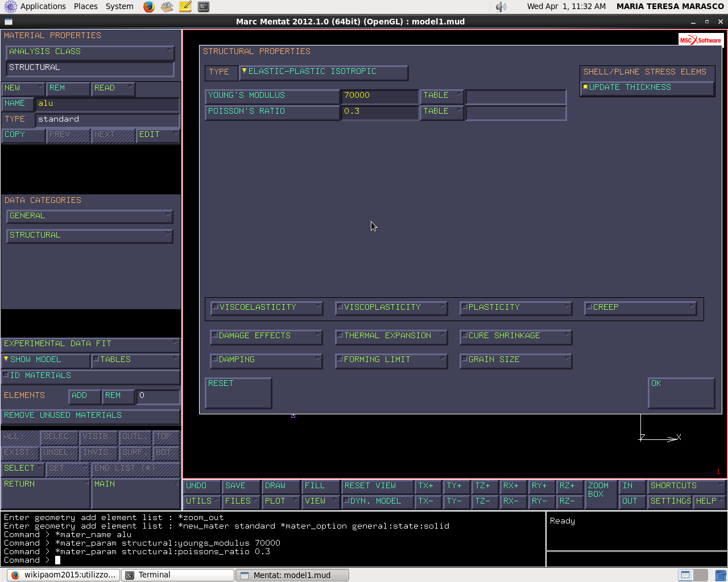Switch to the Terminal taskbar window
This screenshot has width=728, height=582.
click(178, 575)
